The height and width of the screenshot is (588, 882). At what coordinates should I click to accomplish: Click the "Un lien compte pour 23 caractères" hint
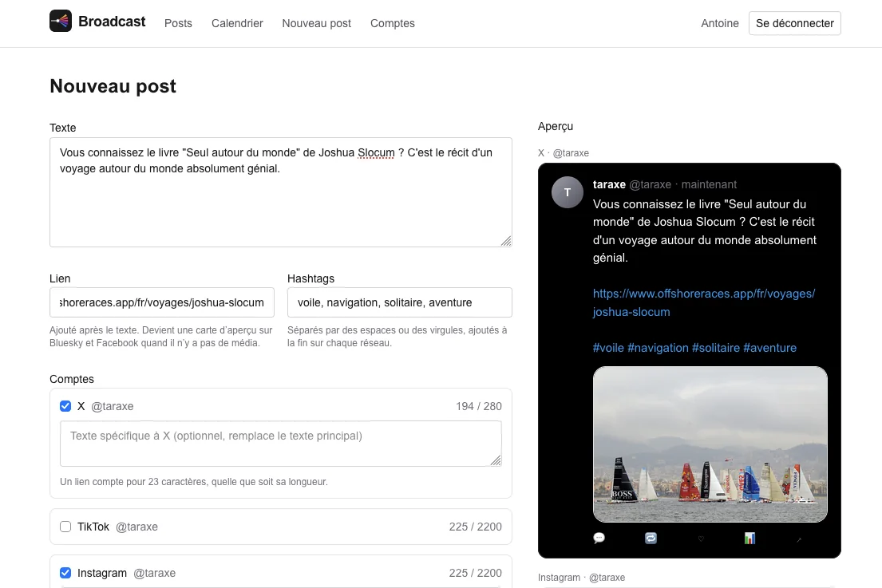coord(193,482)
